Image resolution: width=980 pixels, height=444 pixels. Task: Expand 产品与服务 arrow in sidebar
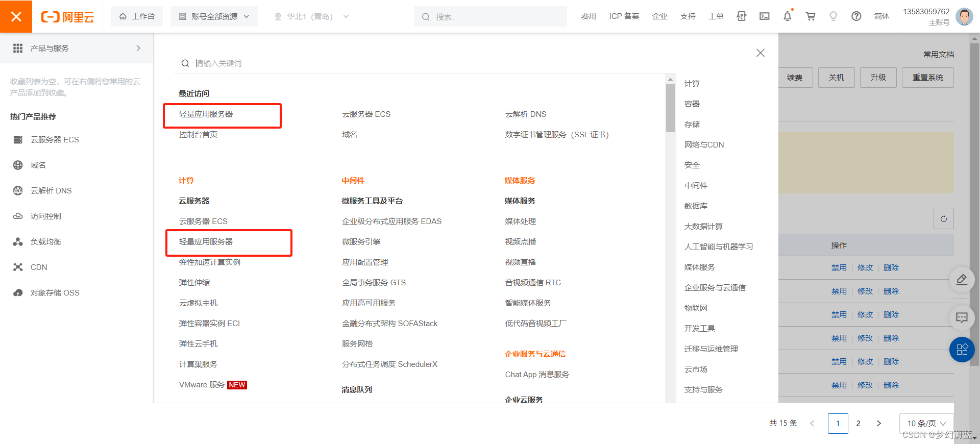click(x=138, y=48)
